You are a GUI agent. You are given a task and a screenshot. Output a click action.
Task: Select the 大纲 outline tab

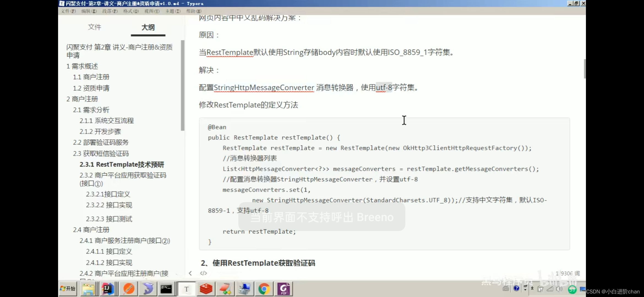point(148,27)
